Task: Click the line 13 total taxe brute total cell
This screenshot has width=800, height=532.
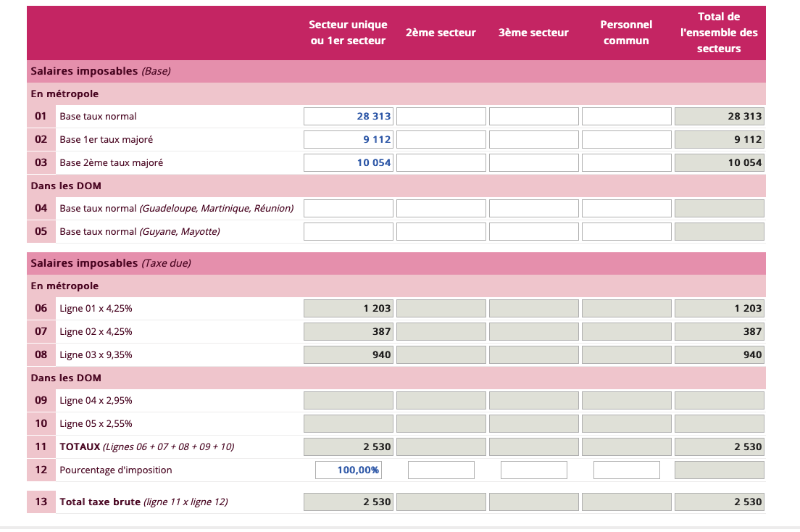Action: coord(719,502)
